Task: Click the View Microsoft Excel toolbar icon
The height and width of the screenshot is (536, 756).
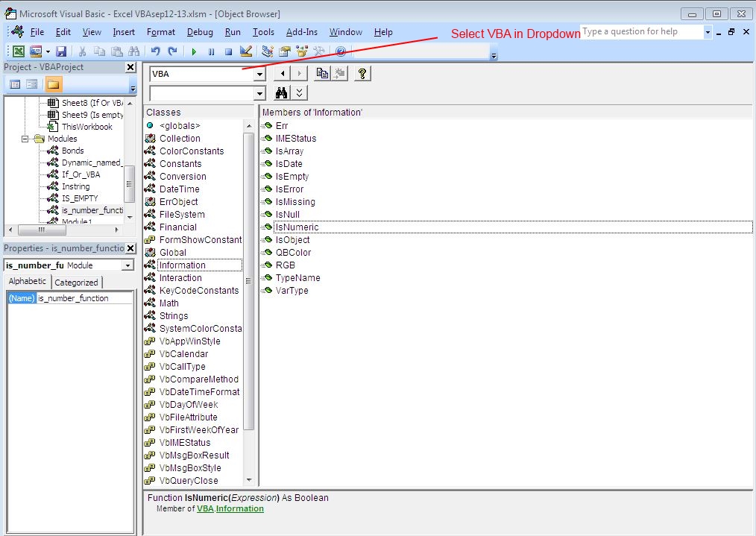Action: pyautogui.click(x=19, y=51)
